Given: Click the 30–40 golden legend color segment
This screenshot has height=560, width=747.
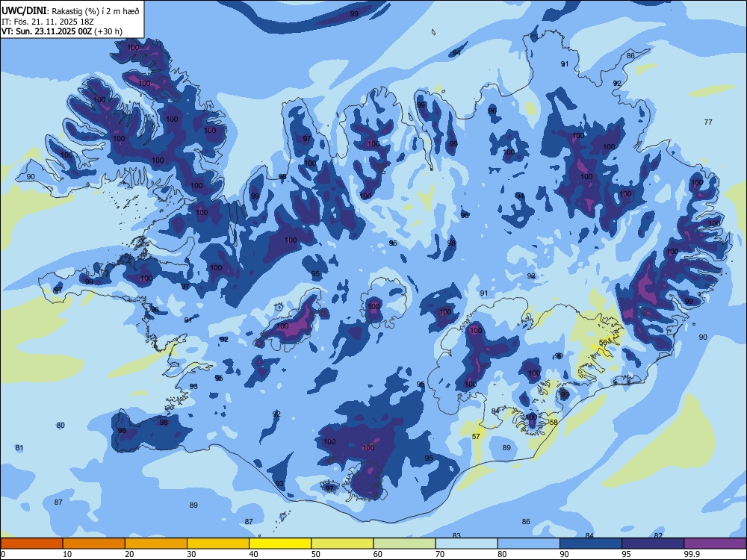Looking at the screenshot, I should [x=218, y=544].
